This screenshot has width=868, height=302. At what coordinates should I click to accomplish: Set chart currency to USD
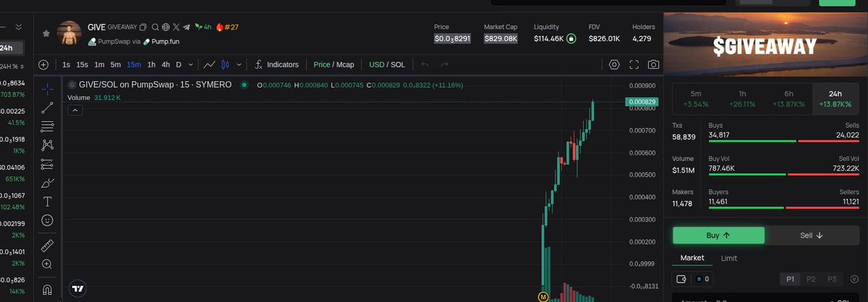pos(376,64)
